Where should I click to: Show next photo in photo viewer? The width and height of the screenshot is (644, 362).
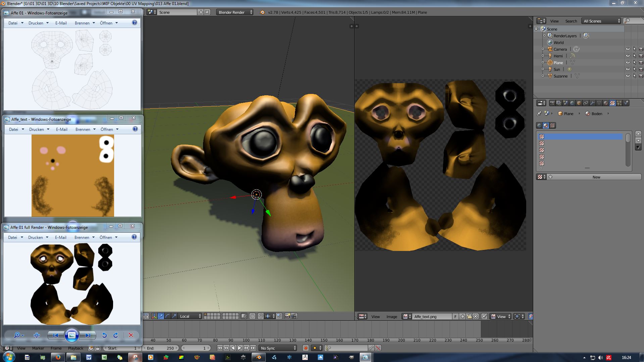[88, 335]
